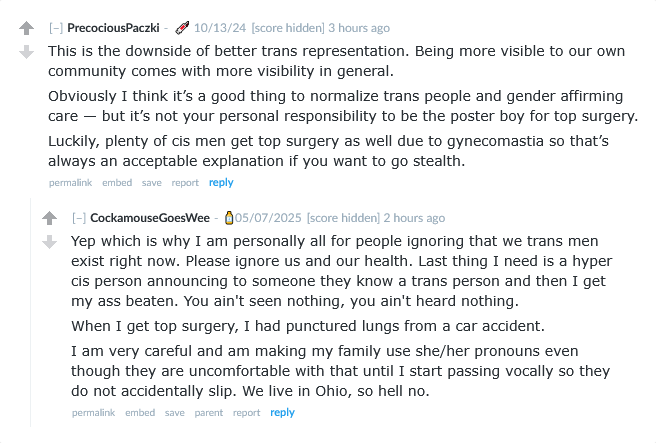Upvote PrecociousPaczki's comment
The height and width of the screenshot is (443, 656).
[26, 29]
